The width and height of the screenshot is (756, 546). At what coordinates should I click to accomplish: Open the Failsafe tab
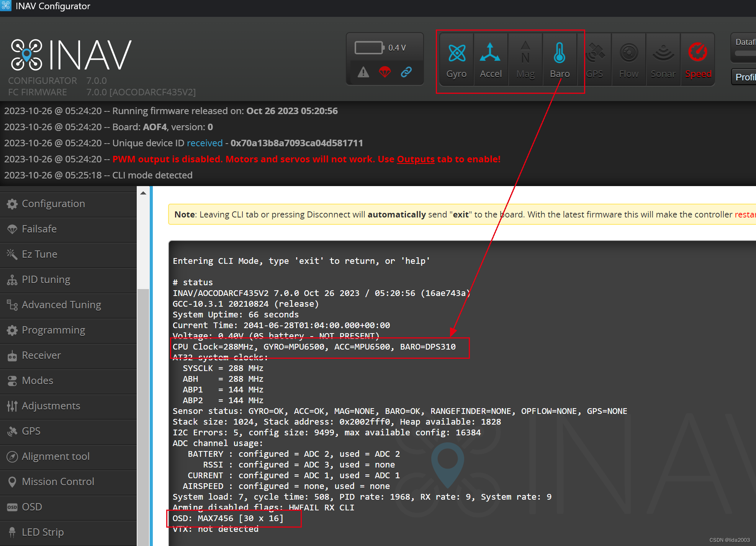68,229
